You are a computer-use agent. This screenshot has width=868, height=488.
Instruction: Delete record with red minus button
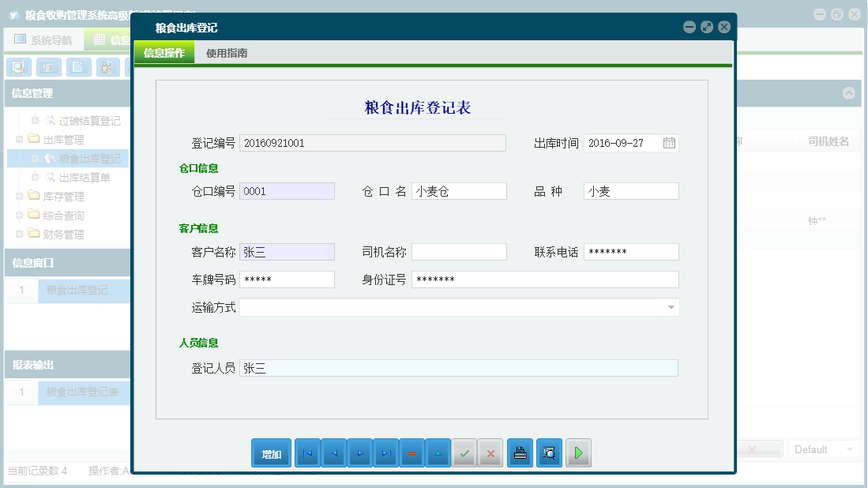pyautogui.click(x=411, y=453)
